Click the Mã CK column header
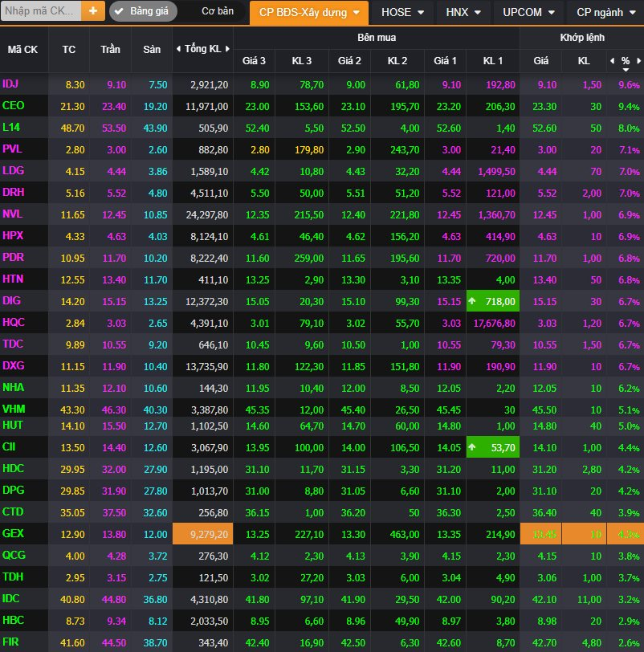Viewport: 644px width, 652px height. coord(23,49)
